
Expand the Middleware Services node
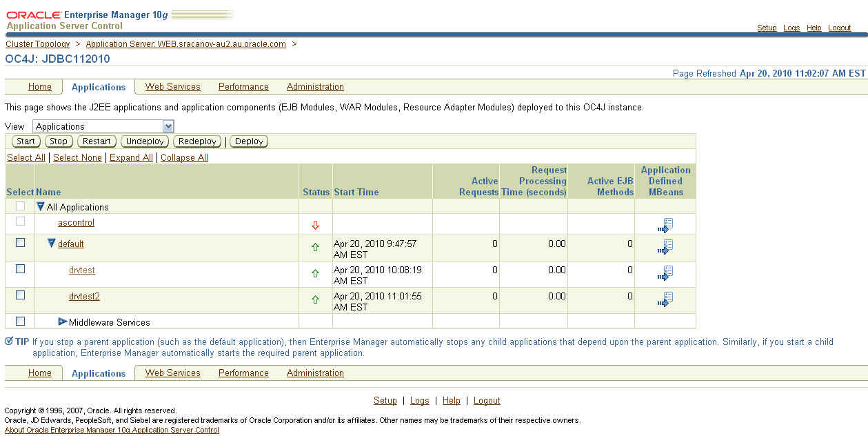click(63, 322)
